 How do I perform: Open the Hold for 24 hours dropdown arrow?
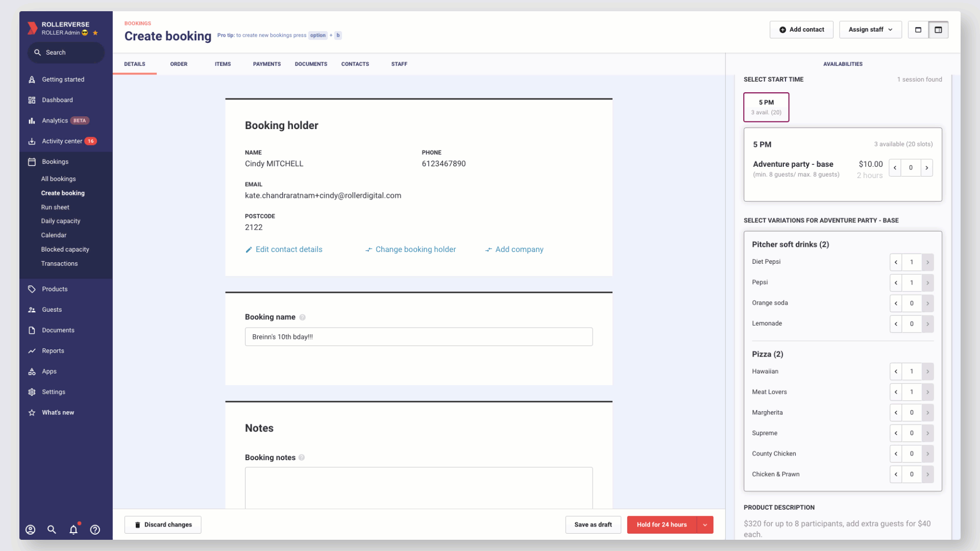pos(705,525)
